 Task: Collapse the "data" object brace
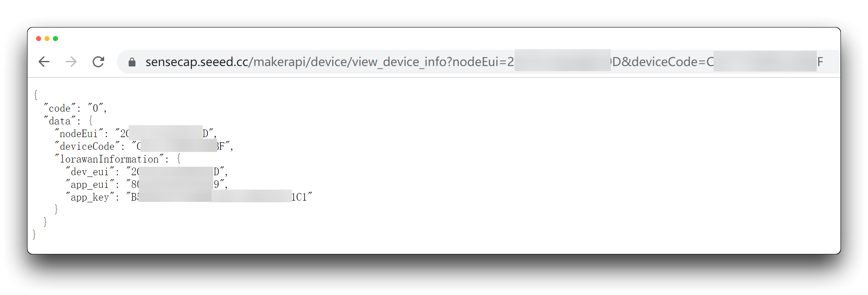point(91,121)
